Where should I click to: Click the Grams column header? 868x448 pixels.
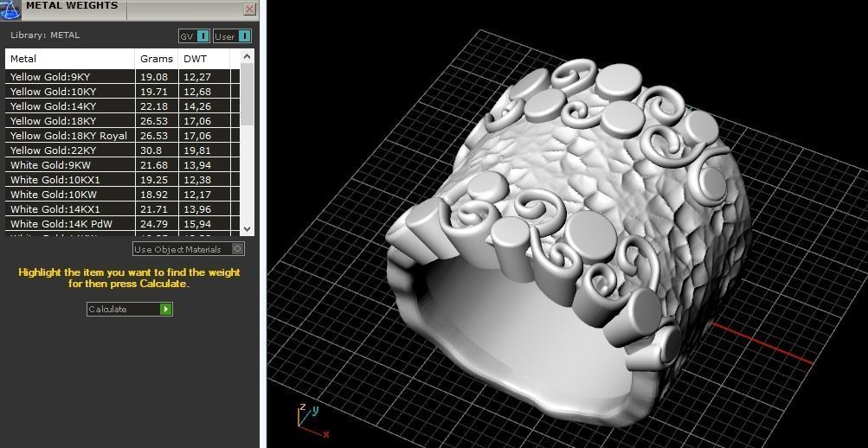[157, 59]
